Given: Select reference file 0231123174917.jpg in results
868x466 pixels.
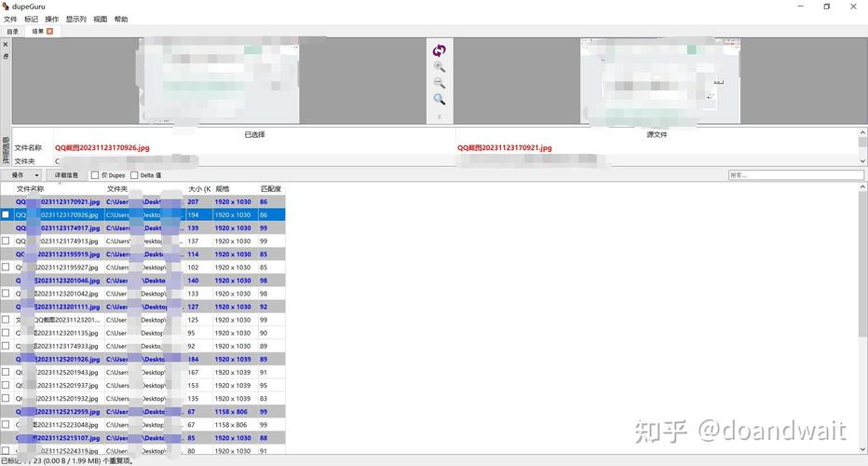Looking at the screenshot, I should click(x=142, y=227).
